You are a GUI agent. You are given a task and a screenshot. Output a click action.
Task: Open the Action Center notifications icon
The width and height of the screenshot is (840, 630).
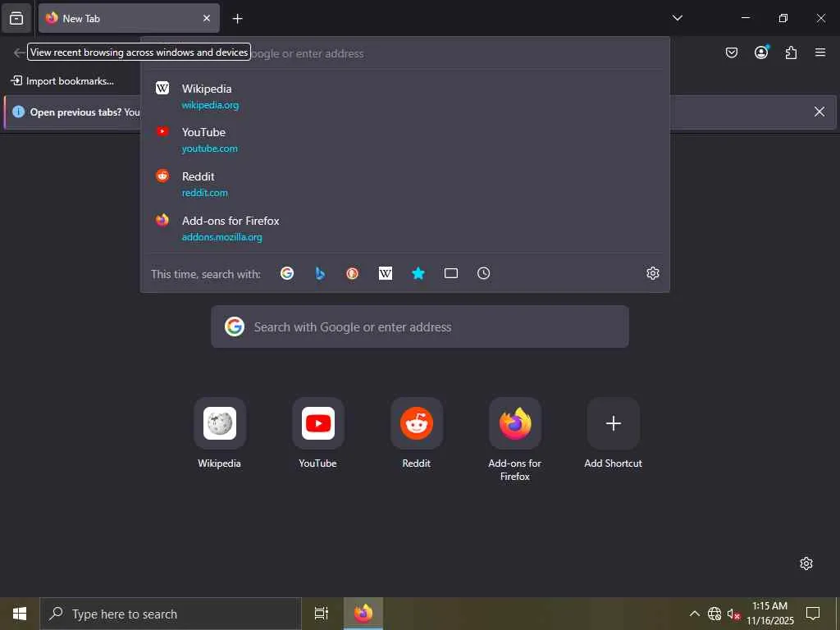tap(813, 614)
